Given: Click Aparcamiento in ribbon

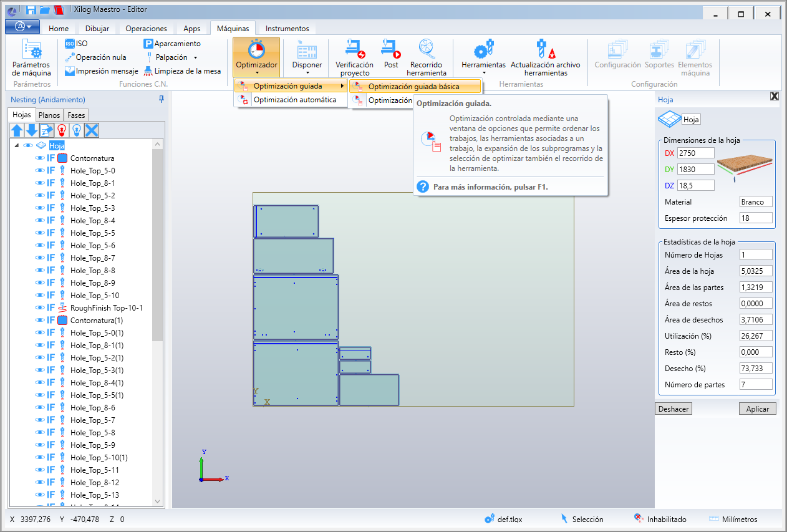Looking at the screenshot, I should pyautogui.click(x=172, y=44).
